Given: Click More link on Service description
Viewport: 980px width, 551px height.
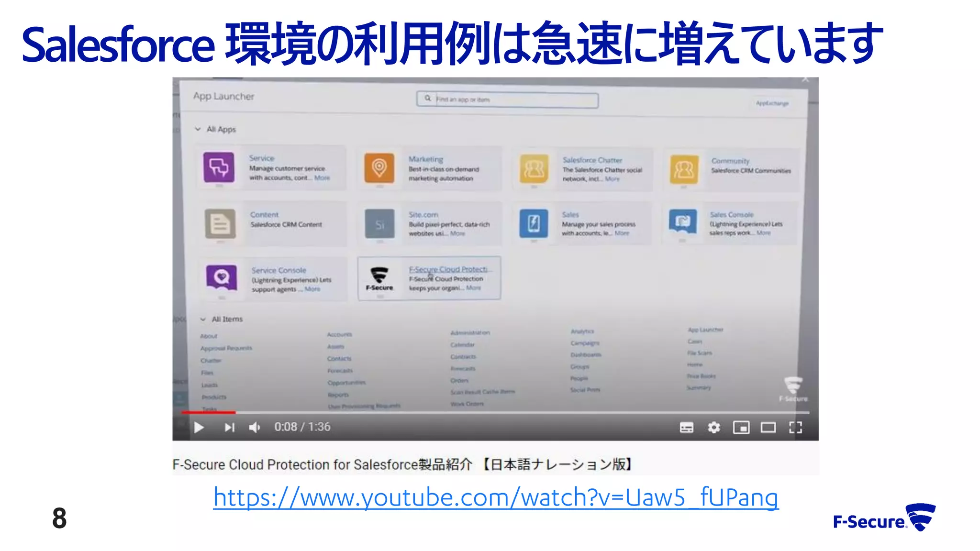Looking at the screenshot, I should [322, 178].
